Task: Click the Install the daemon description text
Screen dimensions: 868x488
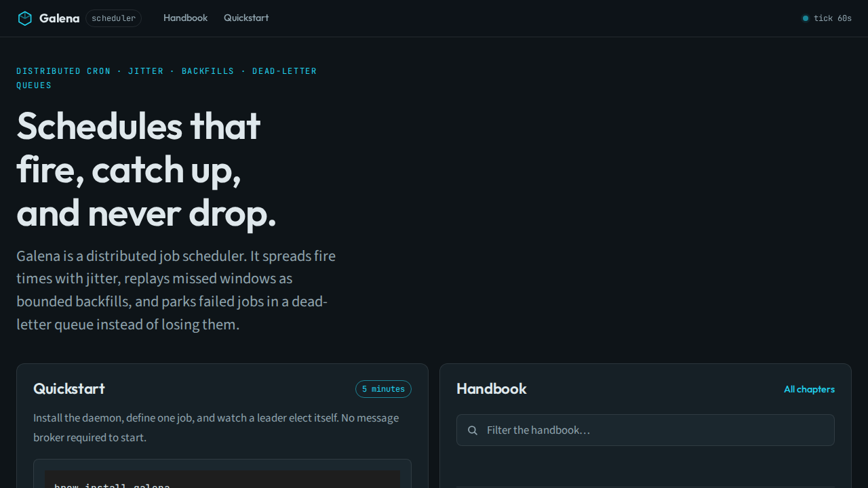Action: [x=216, y=428]
